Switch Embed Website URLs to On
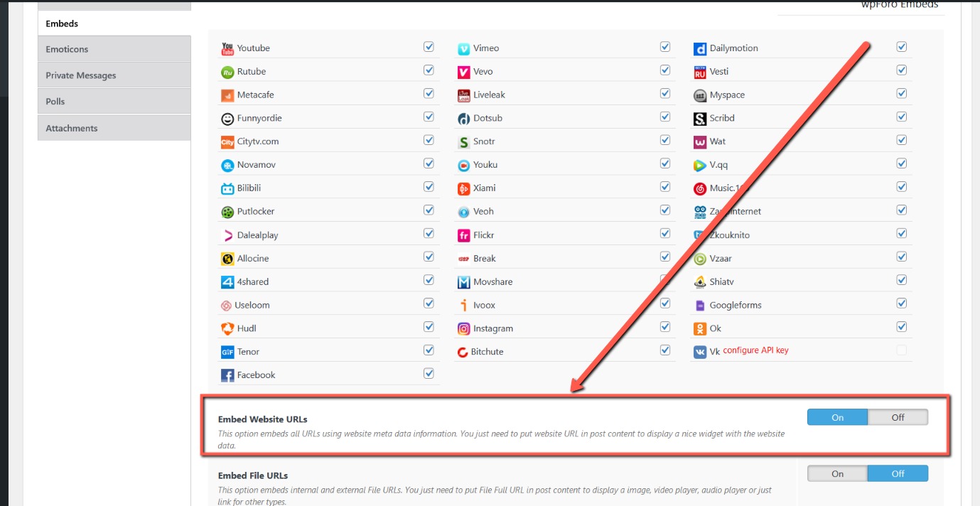Image resolution: width=980 pixels, height=506 pixels. pyautogui.click(x=837, y=417)
